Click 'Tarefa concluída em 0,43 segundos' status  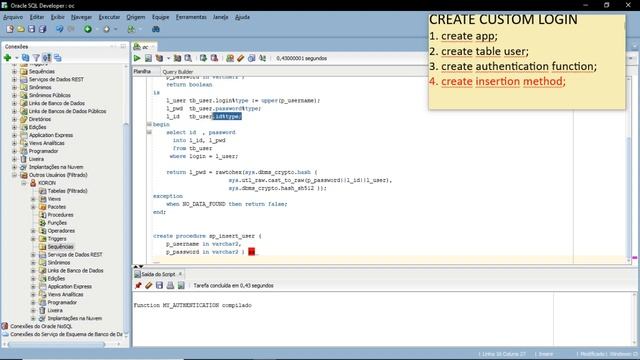click(233, 285)
